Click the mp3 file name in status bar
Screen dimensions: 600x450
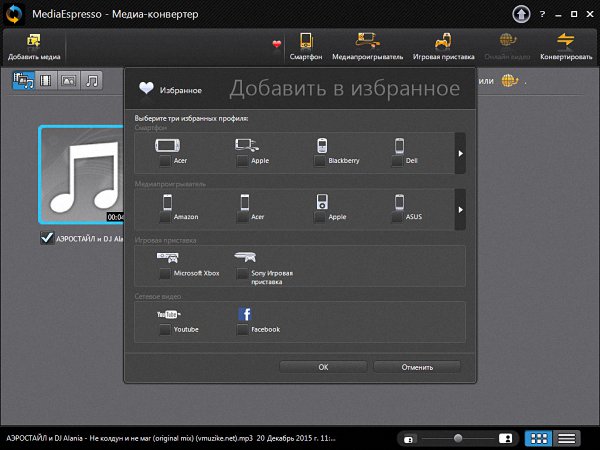point(130,438)
